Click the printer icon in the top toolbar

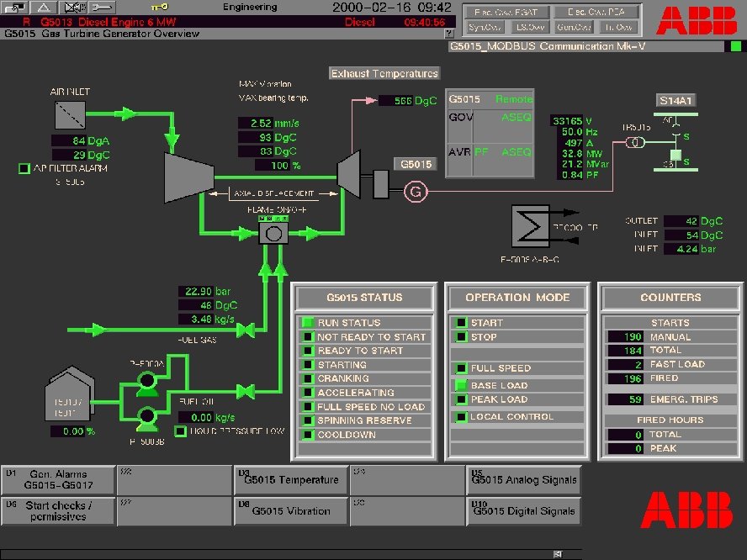[x=13, y=8]
